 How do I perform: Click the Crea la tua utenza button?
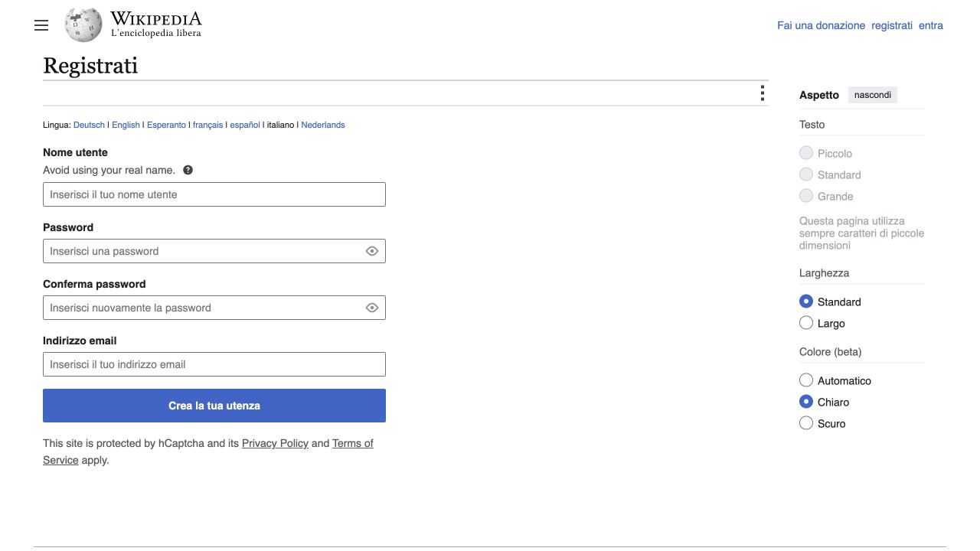(x=214, y=406)
